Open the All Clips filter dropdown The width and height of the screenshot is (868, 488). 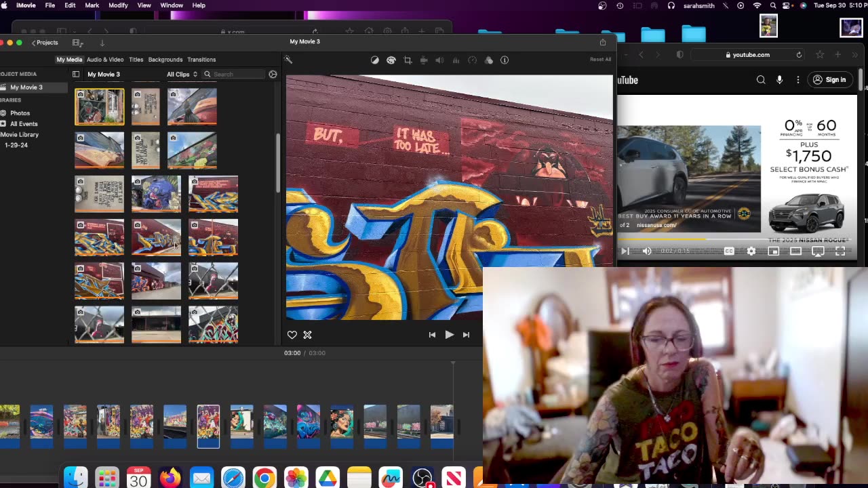(182, 74)
